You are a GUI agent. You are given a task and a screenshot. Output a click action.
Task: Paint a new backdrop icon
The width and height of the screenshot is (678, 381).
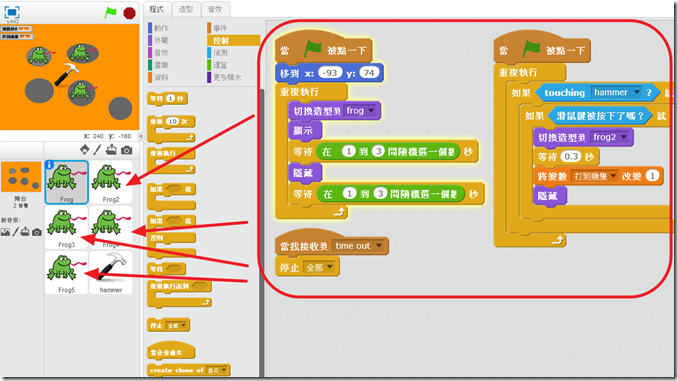(x=16, y=232)
